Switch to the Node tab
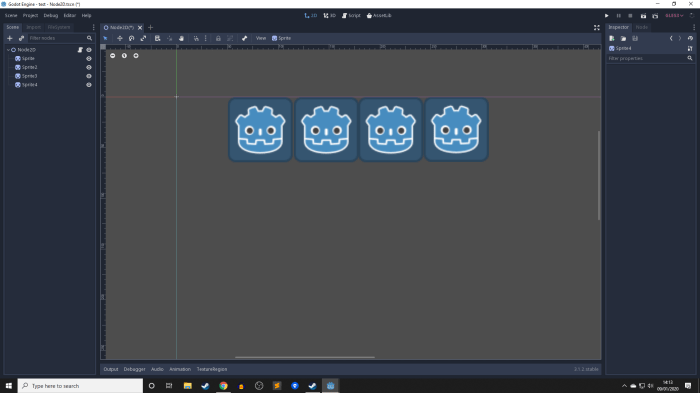This screenshot has height=393, width=700. tap(642, 27)
